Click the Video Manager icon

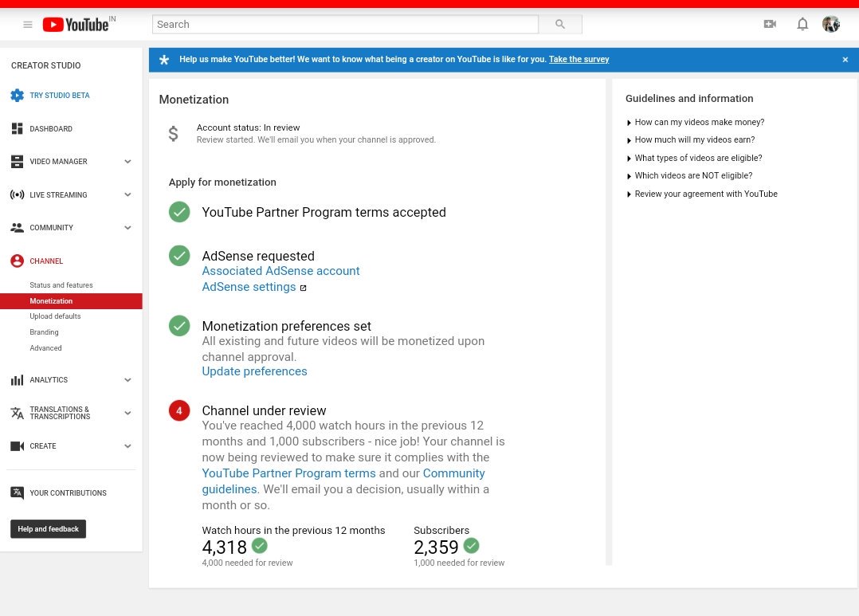click(17, 162)
